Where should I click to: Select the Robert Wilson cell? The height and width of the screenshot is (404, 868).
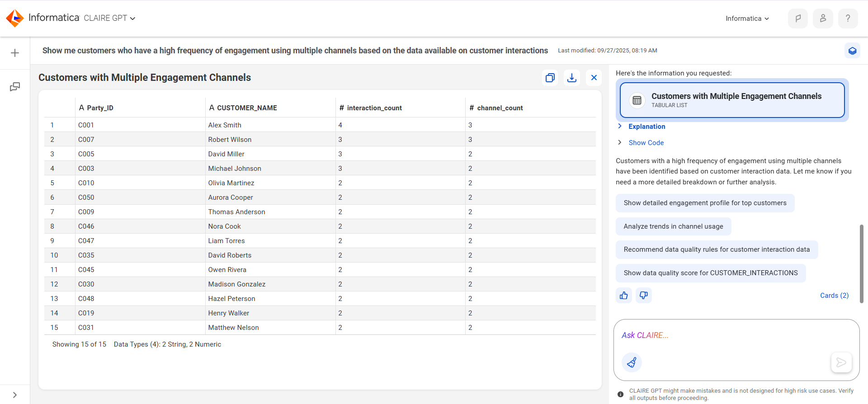[270, 140]
